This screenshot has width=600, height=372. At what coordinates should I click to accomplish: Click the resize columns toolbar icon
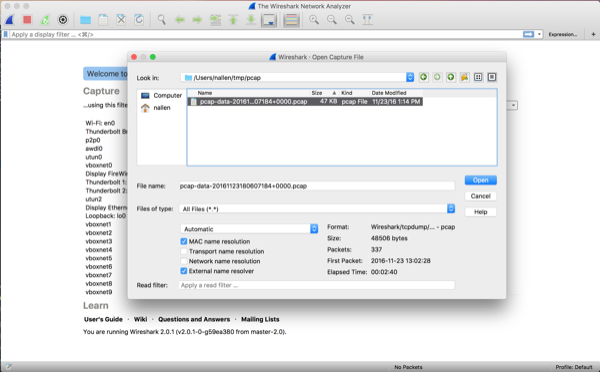367,20
